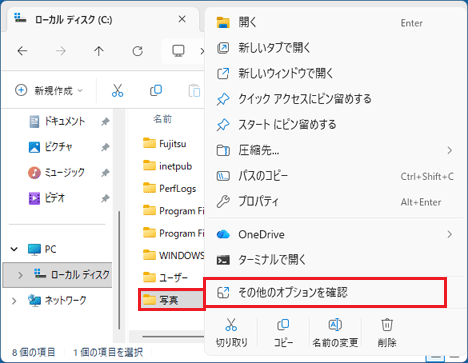
Task: Click その他のオプションを確認
Action: [x=325, y=292]
